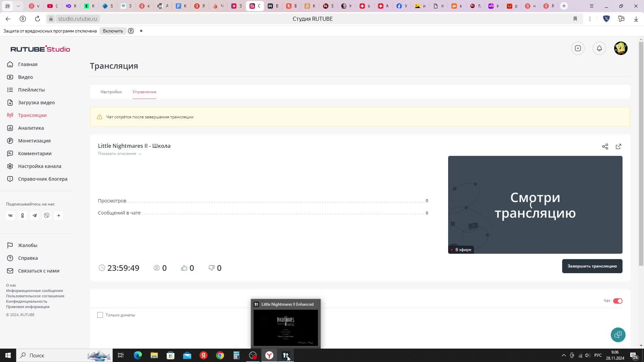The image size is (644, 362).
Task: Open the tab list dropdown arrow
Action: pyautogui.click(x=18, y=6)
